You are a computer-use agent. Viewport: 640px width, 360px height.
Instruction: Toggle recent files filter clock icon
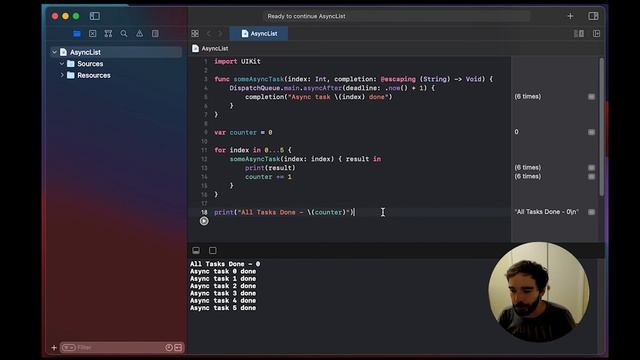click(169, 347)
